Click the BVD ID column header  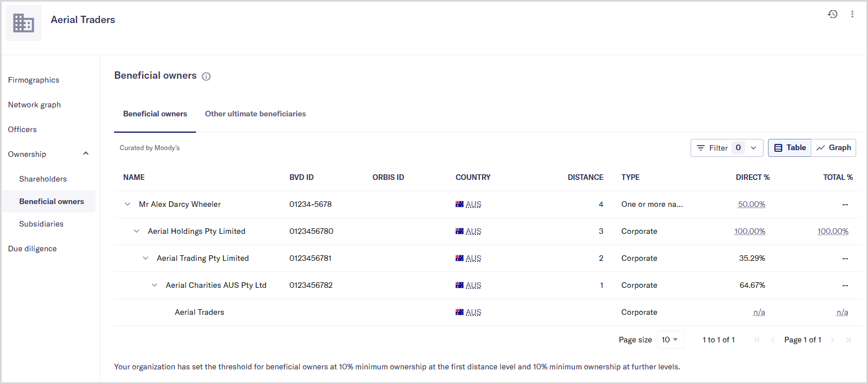(x=302, y=177)
